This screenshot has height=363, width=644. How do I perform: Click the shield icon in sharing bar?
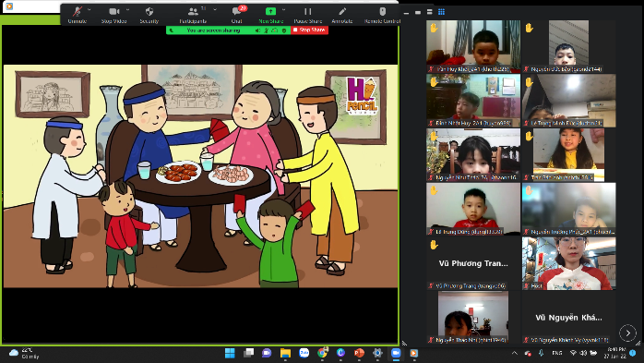tap(284, 30)
